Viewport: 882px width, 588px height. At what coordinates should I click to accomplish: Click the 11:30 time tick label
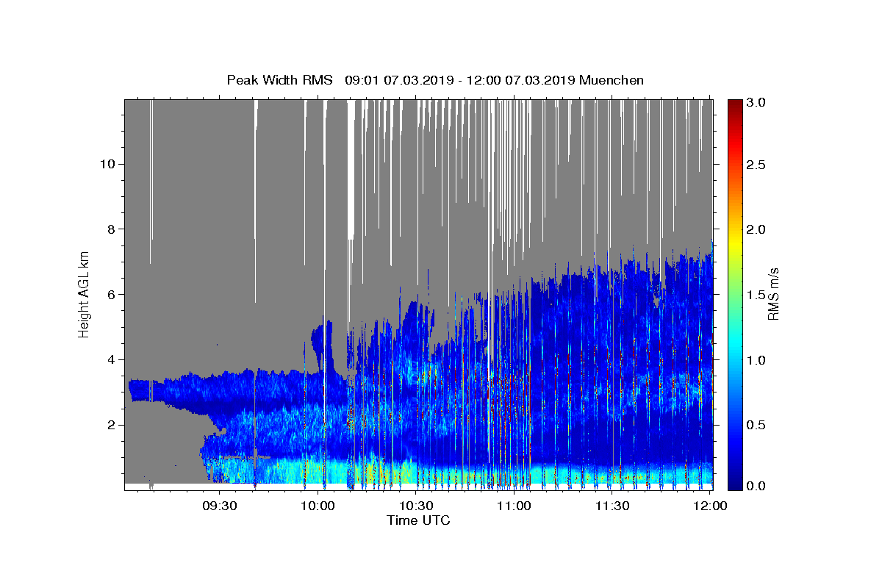click(x=612, y=506)
